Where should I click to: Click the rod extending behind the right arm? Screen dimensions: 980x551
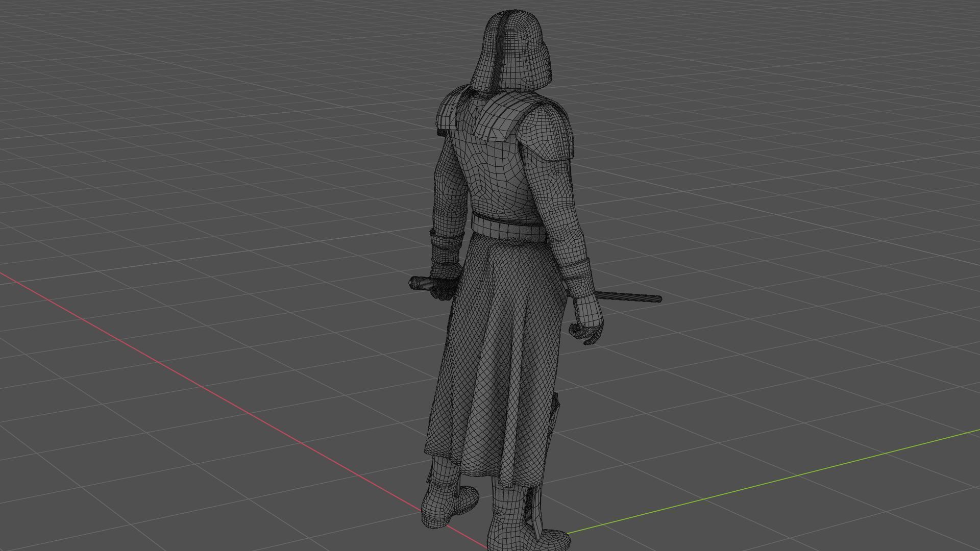[628, 296]
